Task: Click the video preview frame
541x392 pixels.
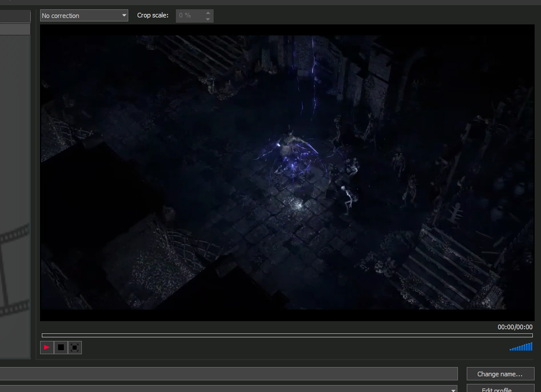Action: tap(287, 172)
